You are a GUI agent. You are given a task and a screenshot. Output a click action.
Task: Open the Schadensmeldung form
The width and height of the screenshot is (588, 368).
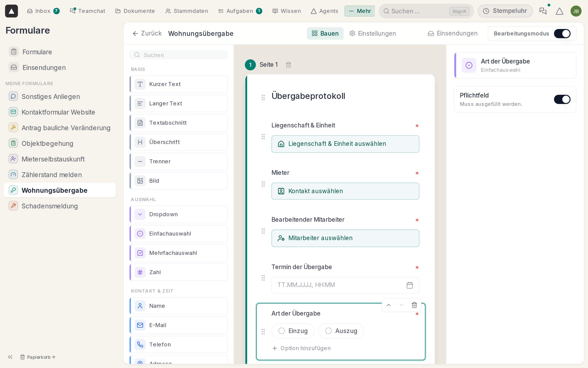point(60,206)
